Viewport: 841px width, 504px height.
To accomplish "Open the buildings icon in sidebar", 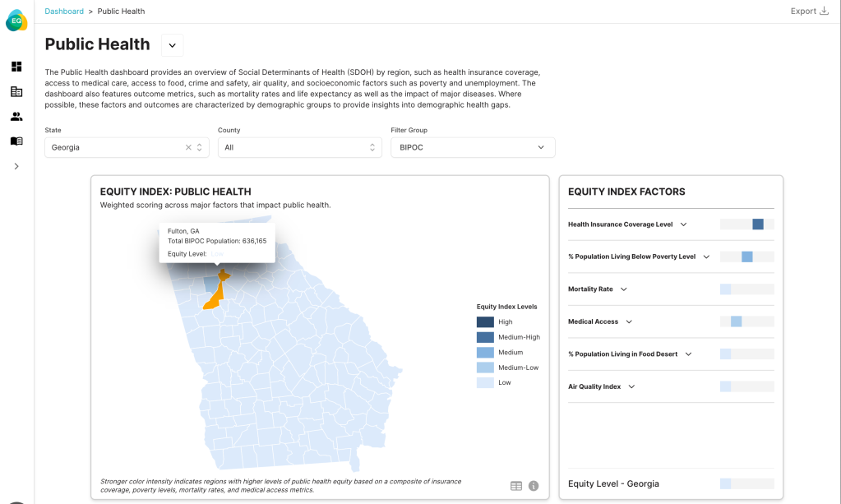I will tap(16, 92).
